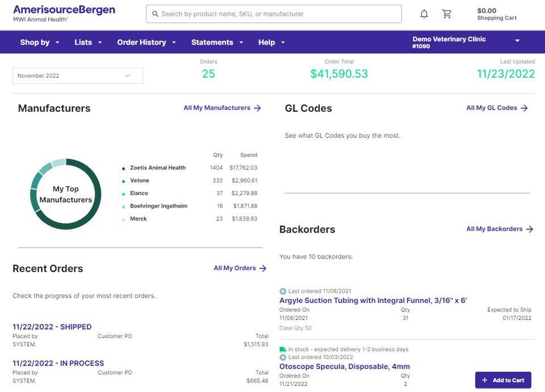The width and height of the screenshot is (545, 392).
Task: Open the shopping cart icon
Action: coord(447,14)
